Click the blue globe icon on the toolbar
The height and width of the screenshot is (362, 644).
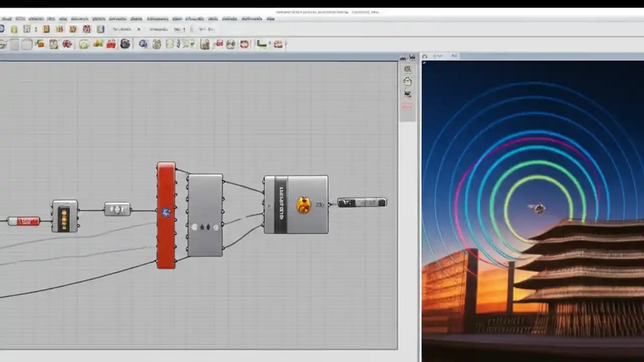coord(143,44)
